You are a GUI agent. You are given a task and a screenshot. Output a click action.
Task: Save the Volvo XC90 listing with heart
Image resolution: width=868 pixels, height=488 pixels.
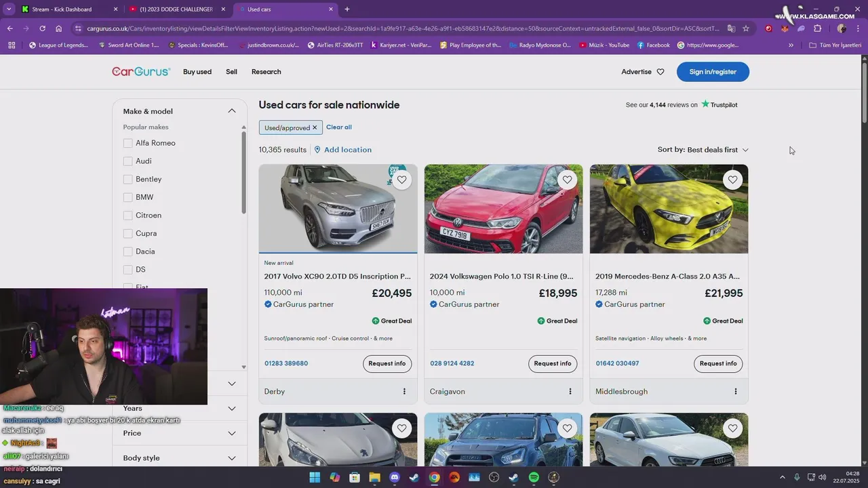[x=402, y=180]
